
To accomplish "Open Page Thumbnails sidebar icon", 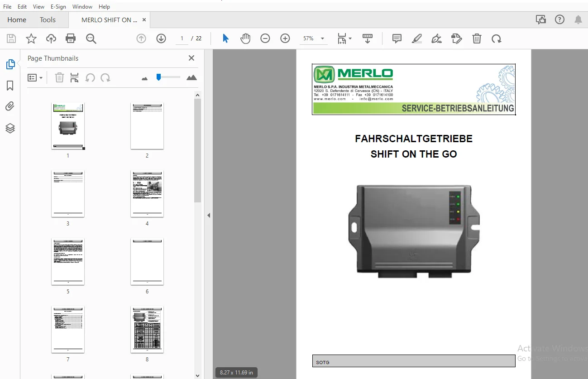I will 10,64.
